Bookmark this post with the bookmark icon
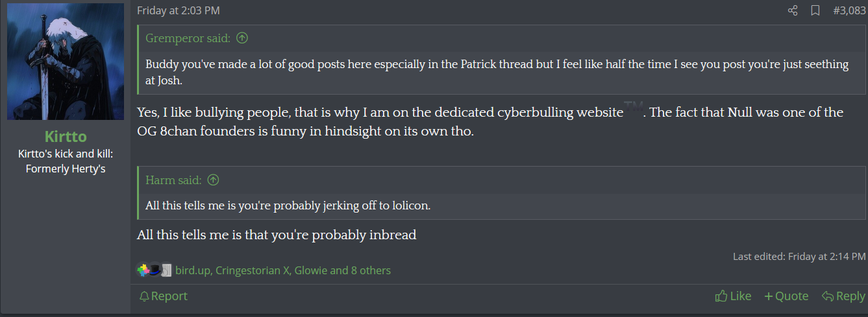868x317 pixels. tap(815, 10)
